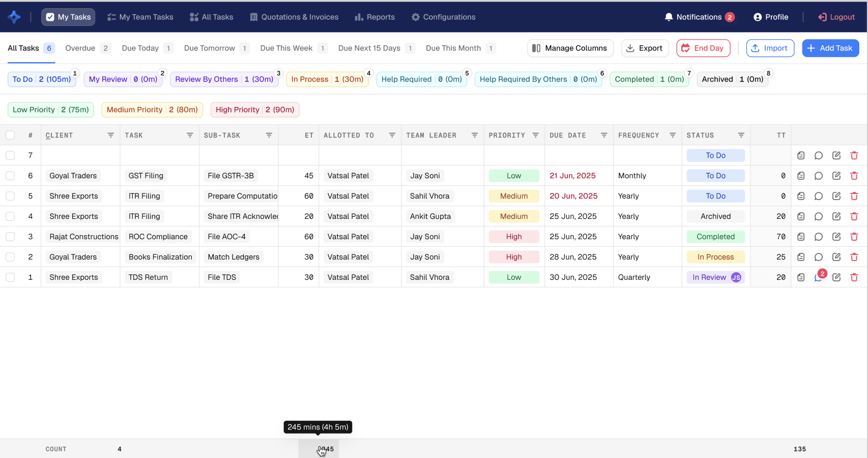Screen dimensions: 868x458
Task: Click the Notifications bell icon
Action: click(669, 17)
